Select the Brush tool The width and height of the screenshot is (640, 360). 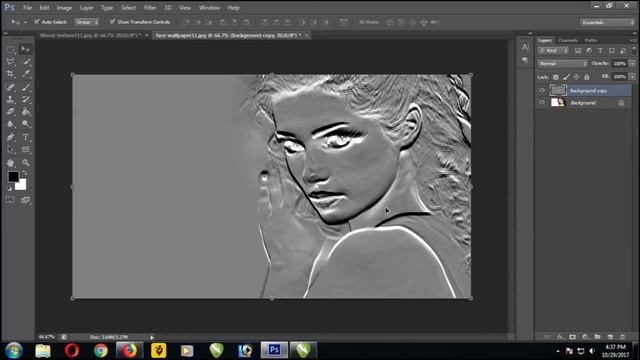(26, 87)
